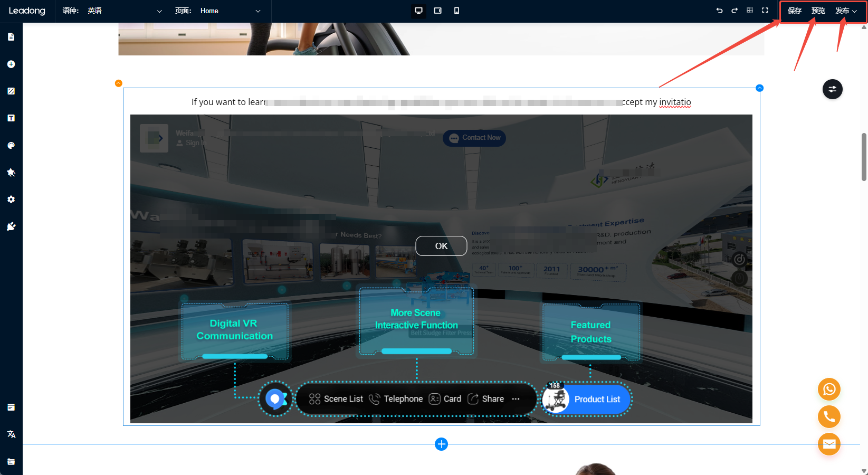Switch to mobile phone preview mode
This screenshot has height=475, width=868.
click(x=456, y=11)
